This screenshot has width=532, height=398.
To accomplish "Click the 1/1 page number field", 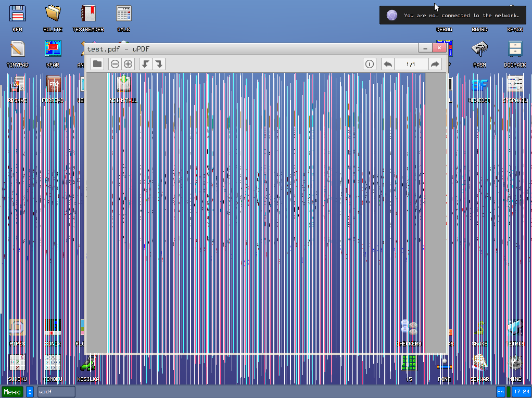I will [411, 64].
